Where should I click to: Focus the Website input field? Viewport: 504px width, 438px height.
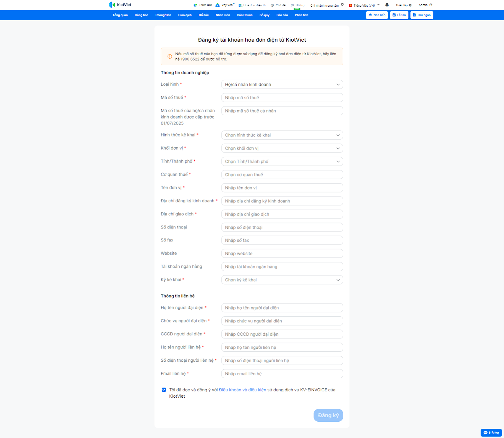pyautogui.click(x=282, y=254)
